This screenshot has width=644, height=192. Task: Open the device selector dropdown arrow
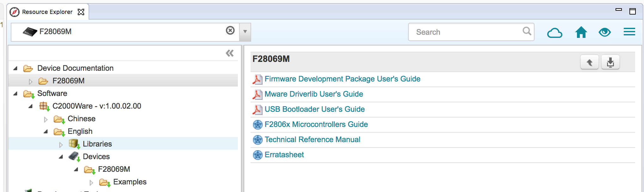[245, 32]
